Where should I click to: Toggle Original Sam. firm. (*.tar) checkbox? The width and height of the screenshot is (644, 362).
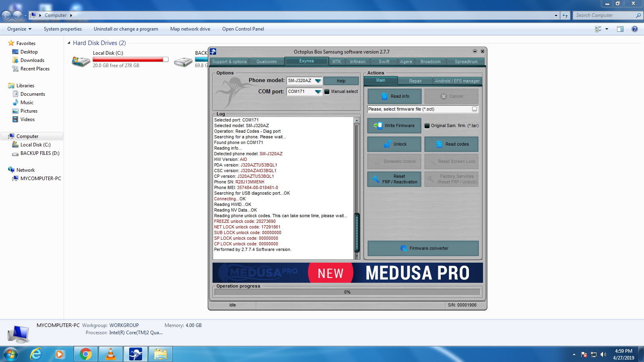427,126
